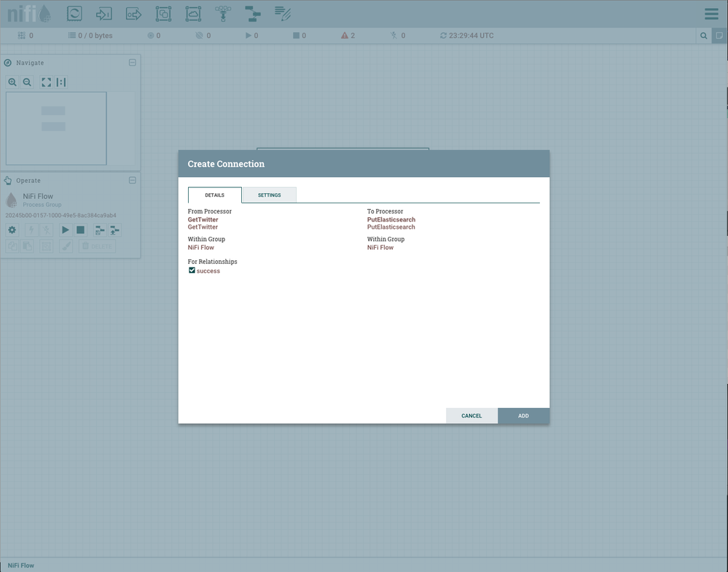Image resolution: width=728 pixels, height=572 pixels.
Task: Click the Enable lightning icon in Operate
Action: (x=31, y=230)
